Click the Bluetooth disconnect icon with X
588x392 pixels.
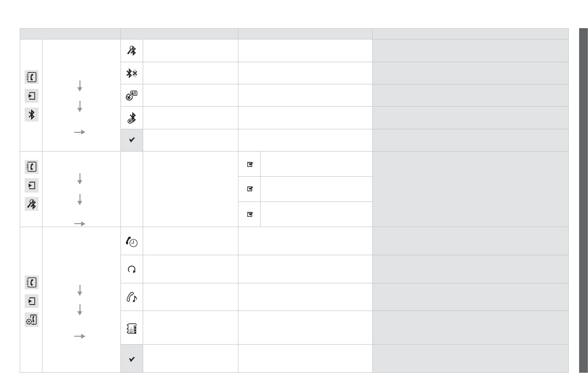[132, 73]
